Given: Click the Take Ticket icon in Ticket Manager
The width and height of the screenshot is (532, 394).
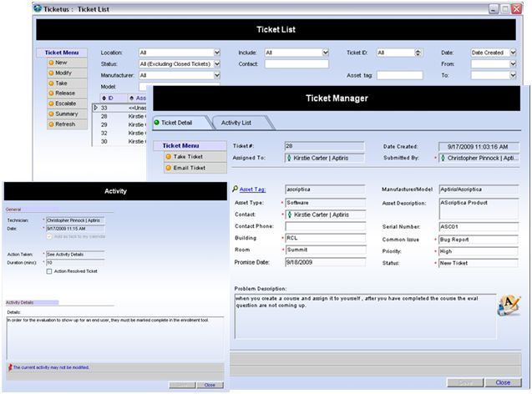Looking at the screenshot, I should (x=169, y=156).
